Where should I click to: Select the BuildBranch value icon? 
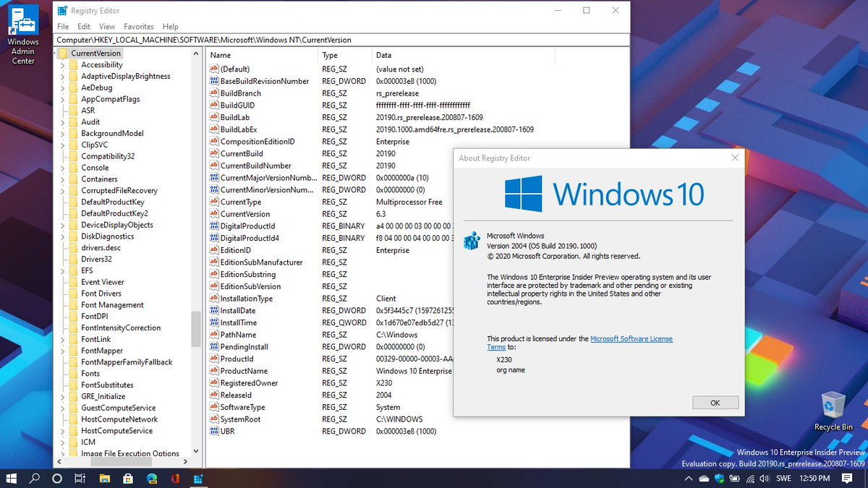pos(213,93)
